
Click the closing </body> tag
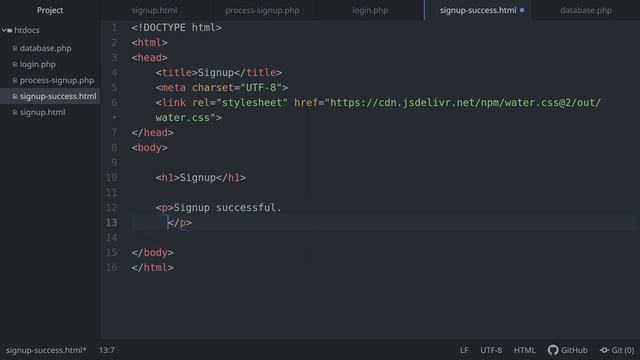(x=152, y=253)
